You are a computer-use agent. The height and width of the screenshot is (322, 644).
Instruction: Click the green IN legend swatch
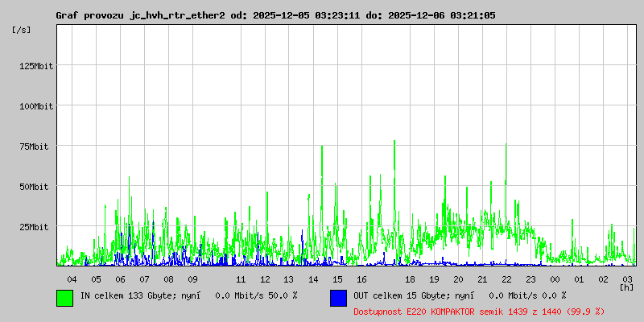click(64, 297)
